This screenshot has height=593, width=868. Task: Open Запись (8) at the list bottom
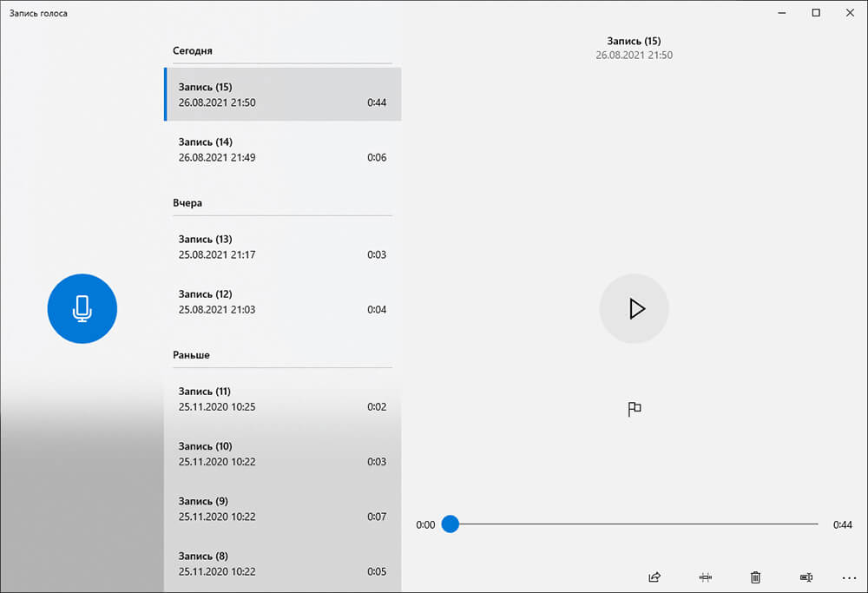pos(282,563)
